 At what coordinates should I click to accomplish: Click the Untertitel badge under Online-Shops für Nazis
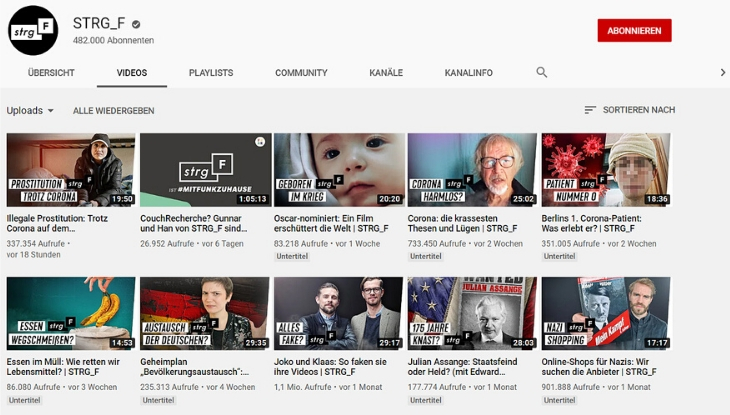(560, 400)
